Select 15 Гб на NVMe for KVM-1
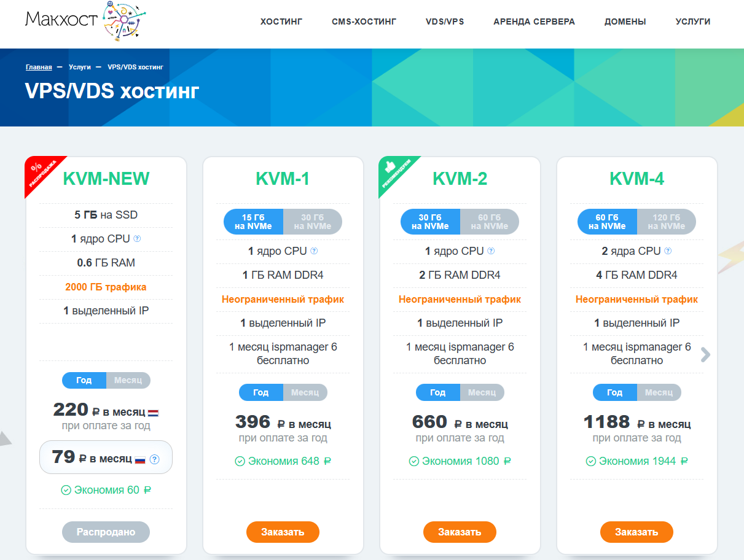This screenshot has height=560, width=744. (x=253, y=222)
